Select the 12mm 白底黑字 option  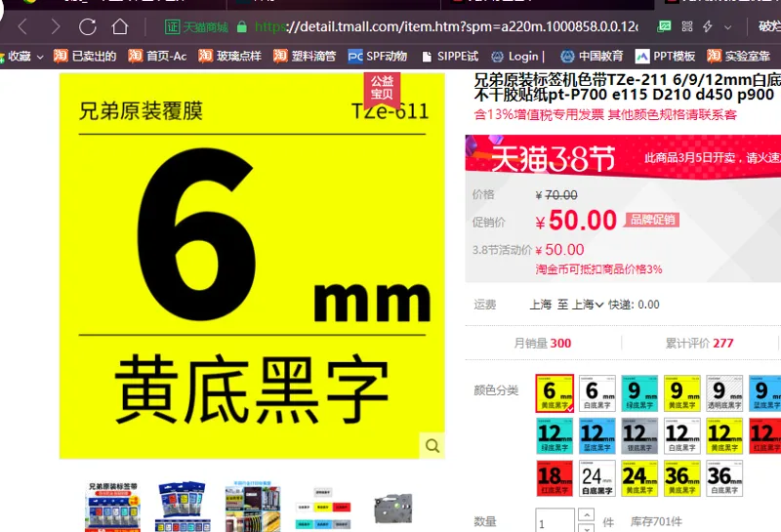coord(682,436)
